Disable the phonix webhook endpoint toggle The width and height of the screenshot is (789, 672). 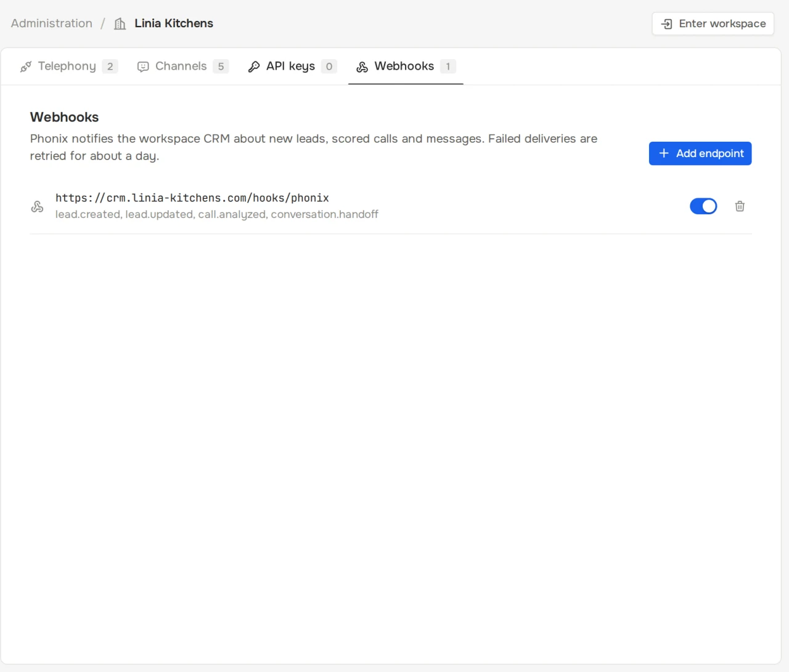(x=703, y=206)
